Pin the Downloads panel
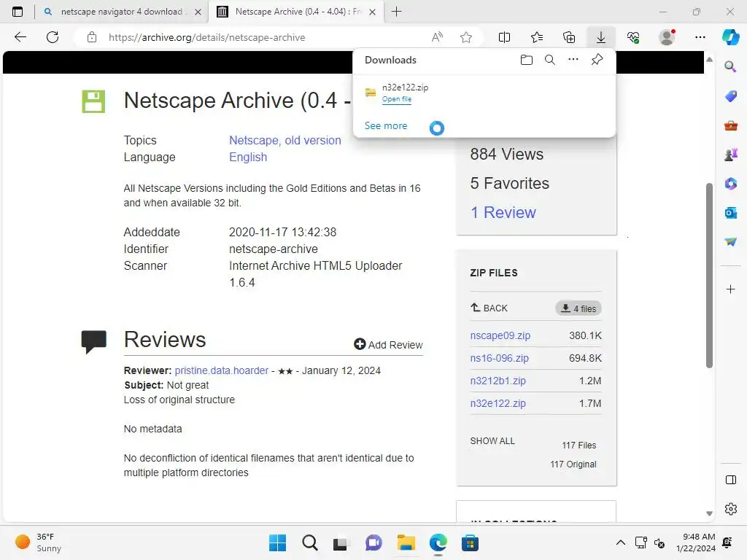The width and height of the screenshot is (747, 560). (597, 60)
